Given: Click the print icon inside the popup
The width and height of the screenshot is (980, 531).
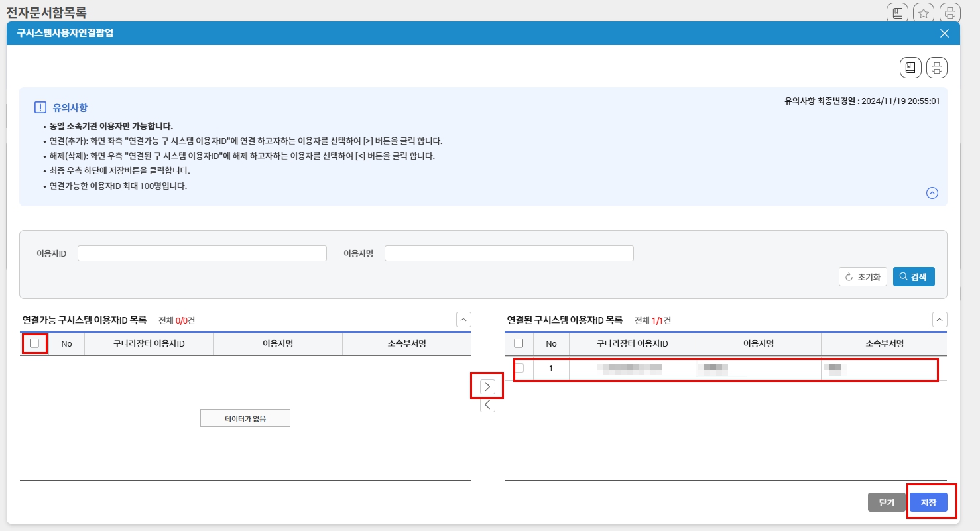Looking at the screenshot, I should [x=936, y=67].
